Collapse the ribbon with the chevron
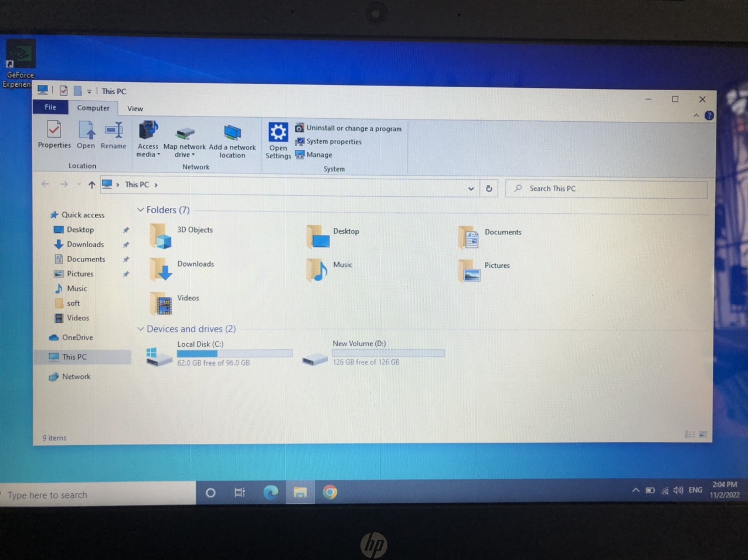The image size is (748, 560). (x=696, y=115)
